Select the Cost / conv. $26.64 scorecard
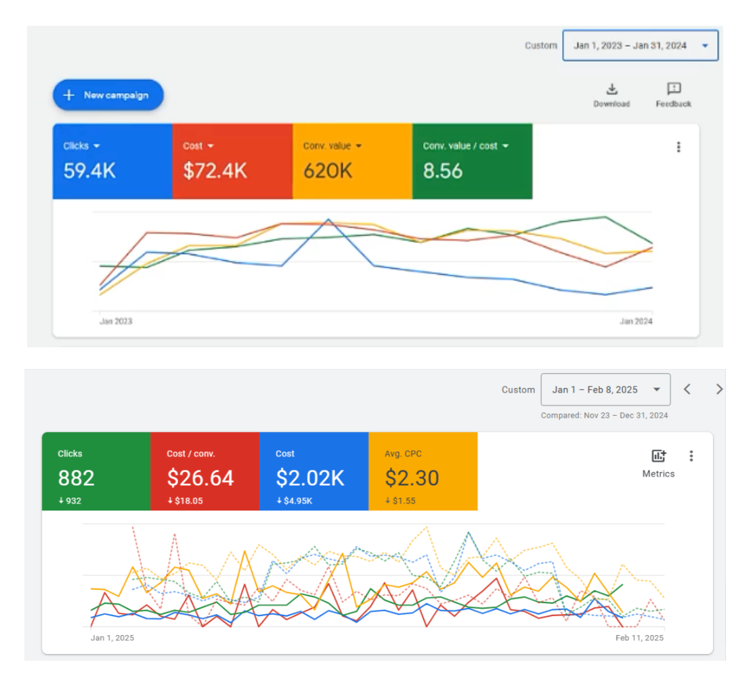 pyautogui.click(x=205, y=471)
